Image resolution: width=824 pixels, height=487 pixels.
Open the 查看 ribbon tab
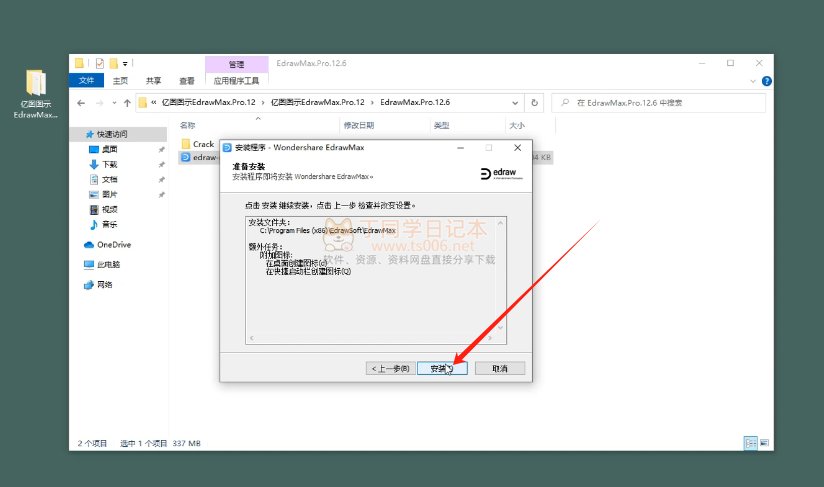[x=187, y=80]
